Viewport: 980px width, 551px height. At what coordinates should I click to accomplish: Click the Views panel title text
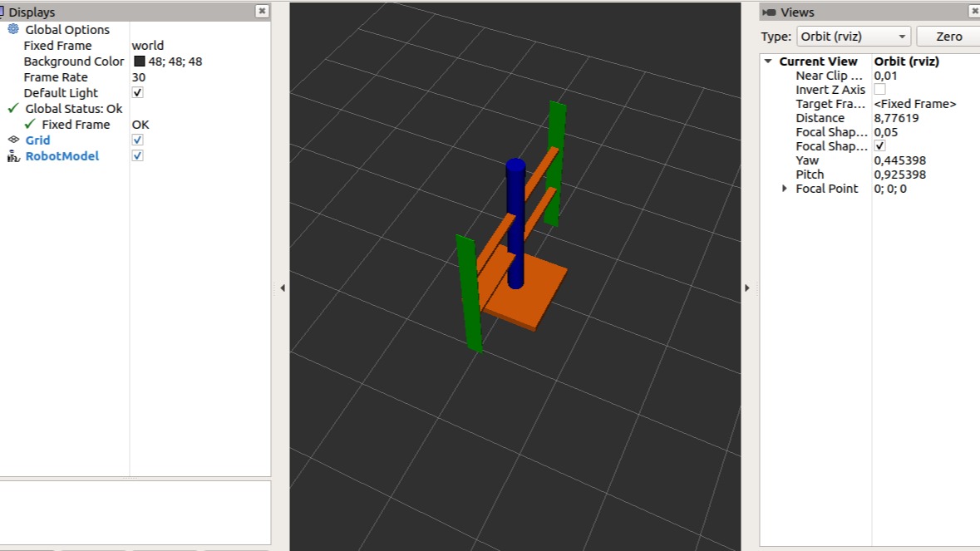pos(797,12)
